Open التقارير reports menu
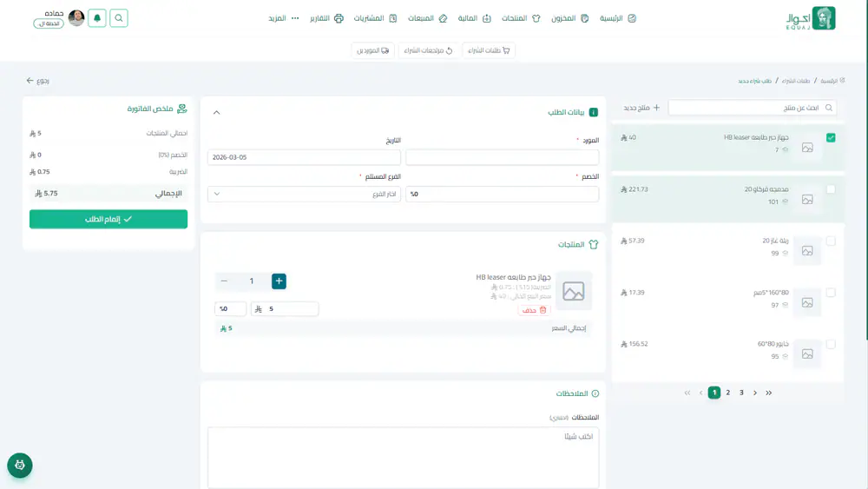 [326, 18]
